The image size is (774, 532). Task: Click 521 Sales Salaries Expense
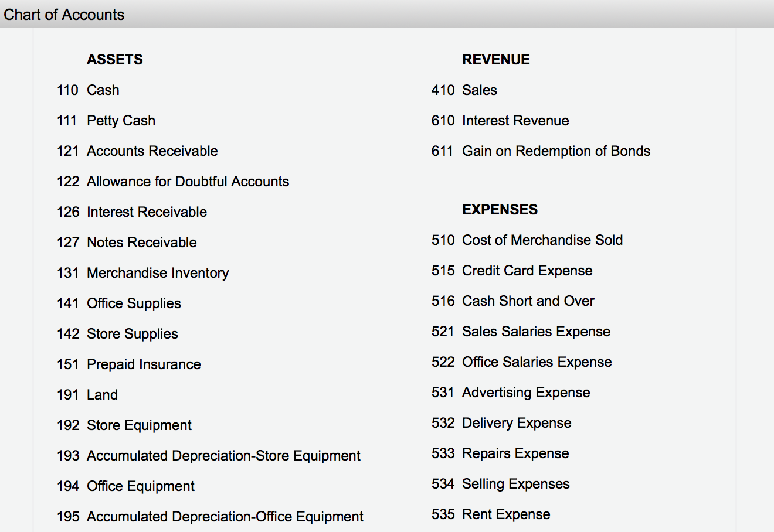(521, 332)
